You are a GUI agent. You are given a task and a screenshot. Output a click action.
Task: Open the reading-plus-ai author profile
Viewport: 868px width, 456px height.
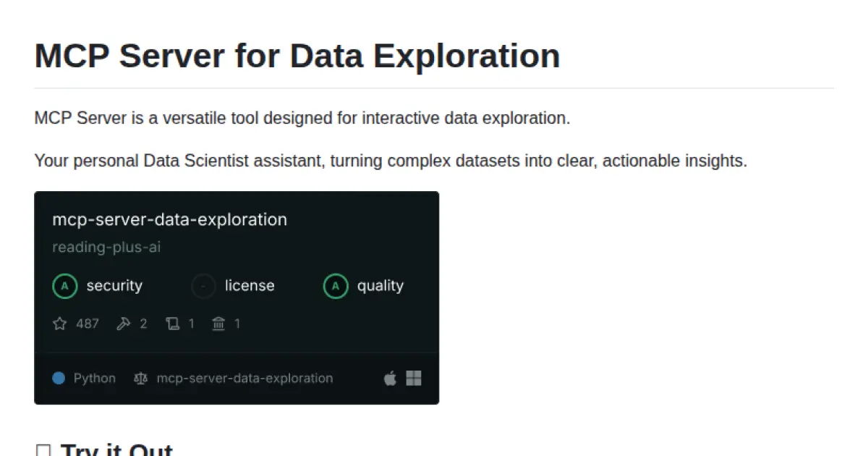106,247
